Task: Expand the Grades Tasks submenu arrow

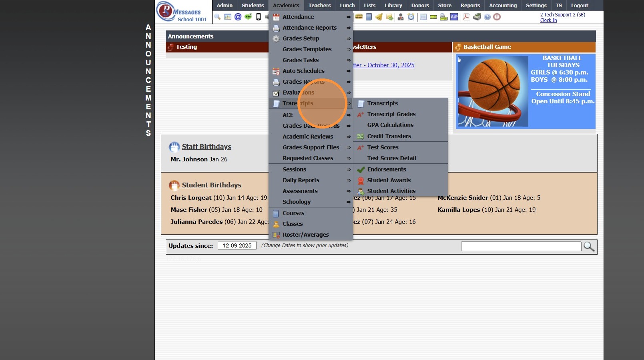Action: pos(349,60)
